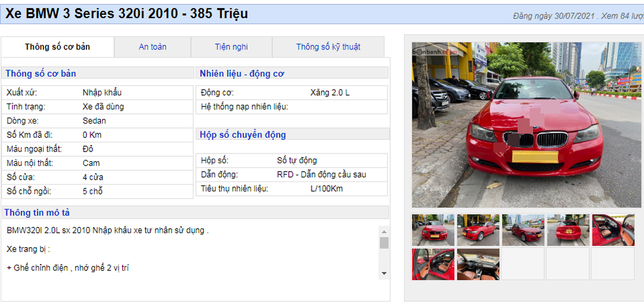Viewport: 644px width, 305px height.
Task: Switch to the An toàn tab
Action: click(x=152, y=47)
